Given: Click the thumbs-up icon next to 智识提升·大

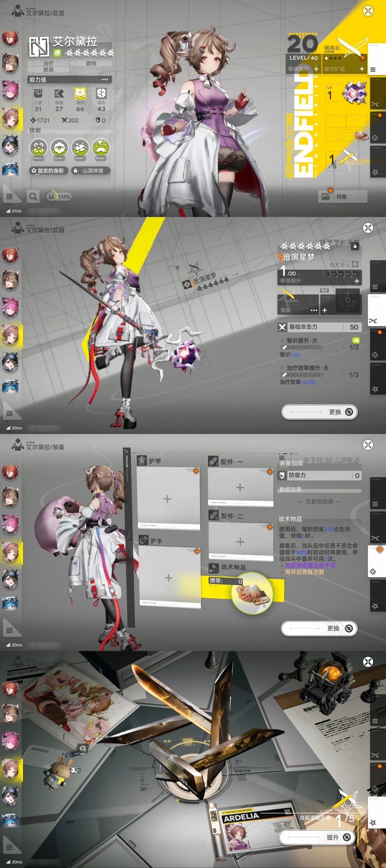Looking at the screenshot, I should coord(355,340).
